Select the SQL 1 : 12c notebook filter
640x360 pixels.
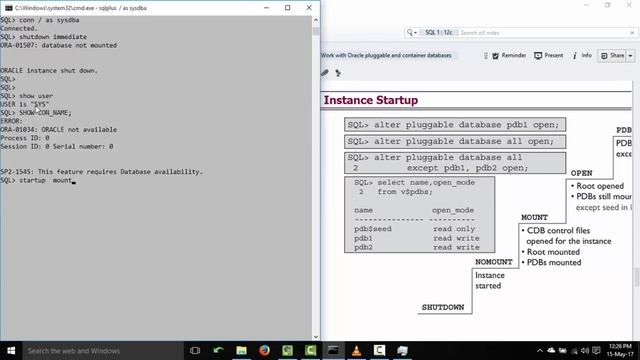pos(438,33)
